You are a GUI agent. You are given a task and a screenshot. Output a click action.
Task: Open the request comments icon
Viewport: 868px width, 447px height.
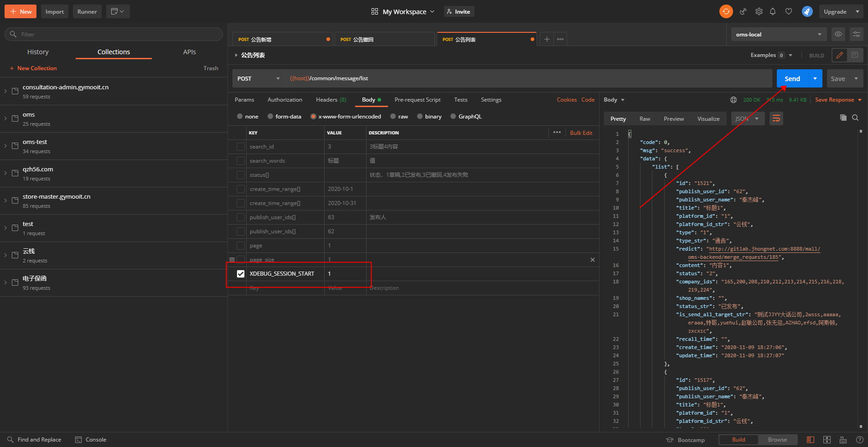[x=855, y=55]
